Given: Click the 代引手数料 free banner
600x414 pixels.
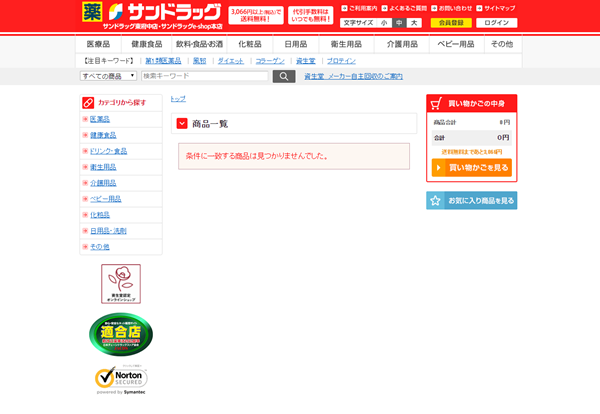Looking at the screenshot, I should pos(311,15).
